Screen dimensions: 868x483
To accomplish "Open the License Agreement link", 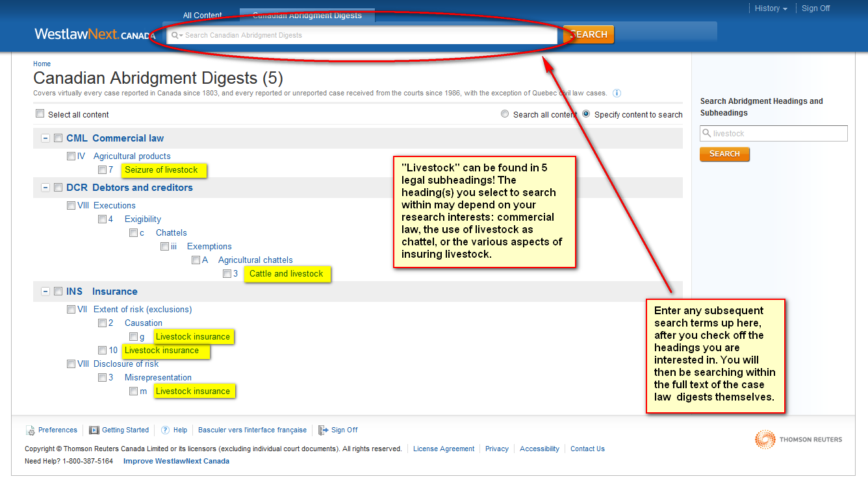I will coord(444,449).
